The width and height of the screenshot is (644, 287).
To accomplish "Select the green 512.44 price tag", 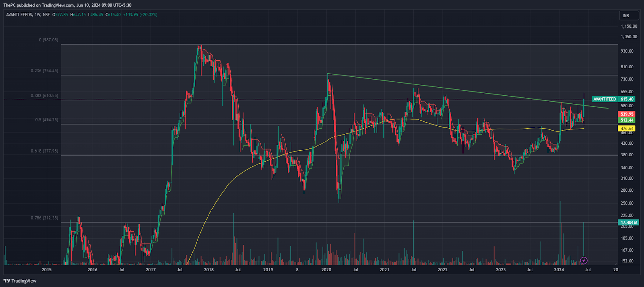I will tap(627, 120).
